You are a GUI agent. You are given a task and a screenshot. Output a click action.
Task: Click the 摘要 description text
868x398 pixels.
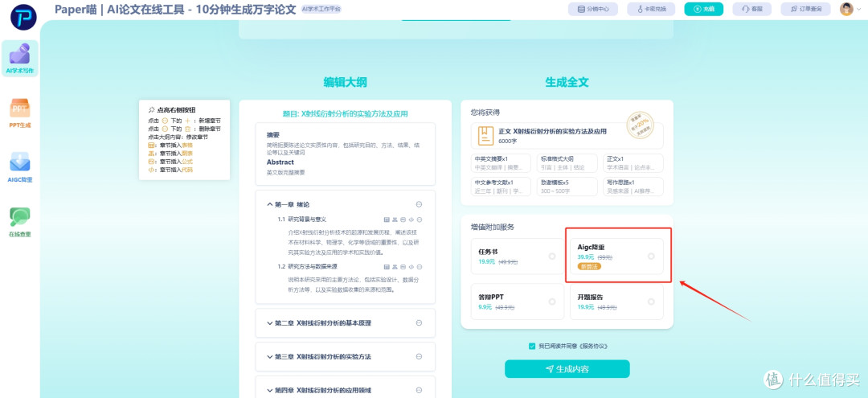(343, 149)
